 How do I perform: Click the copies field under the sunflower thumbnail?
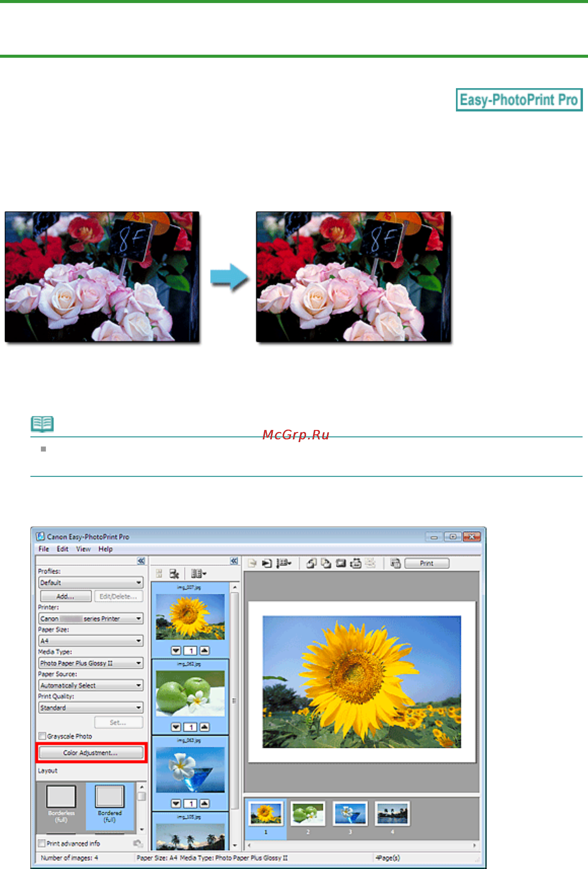[190, 650]
